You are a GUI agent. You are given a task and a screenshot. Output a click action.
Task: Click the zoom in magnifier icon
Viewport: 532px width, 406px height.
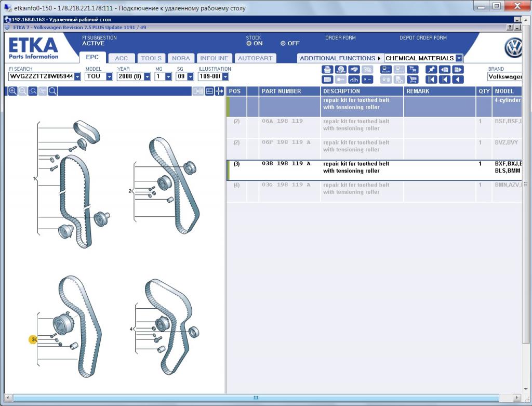click(x=12, y=91)
